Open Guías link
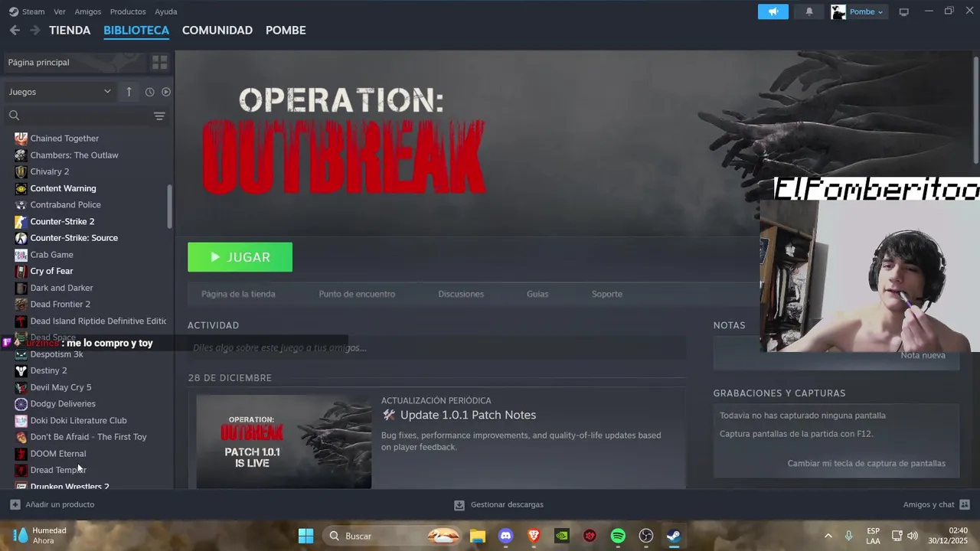Viewport: 980px width, 551px height. point(537,294)
